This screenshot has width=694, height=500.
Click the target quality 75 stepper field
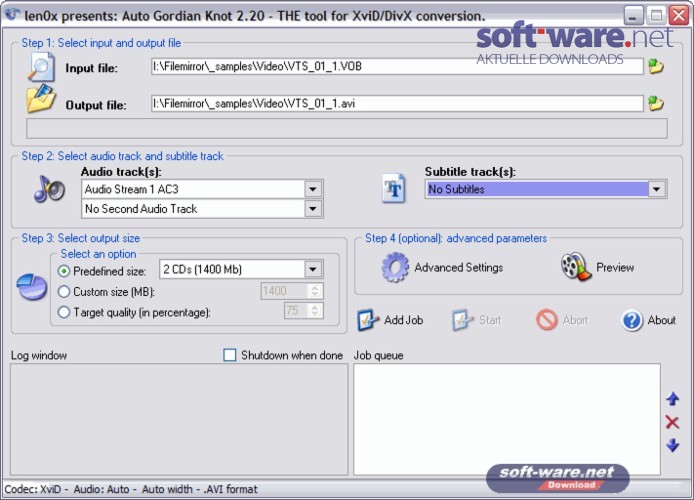(x=303, y=310)
